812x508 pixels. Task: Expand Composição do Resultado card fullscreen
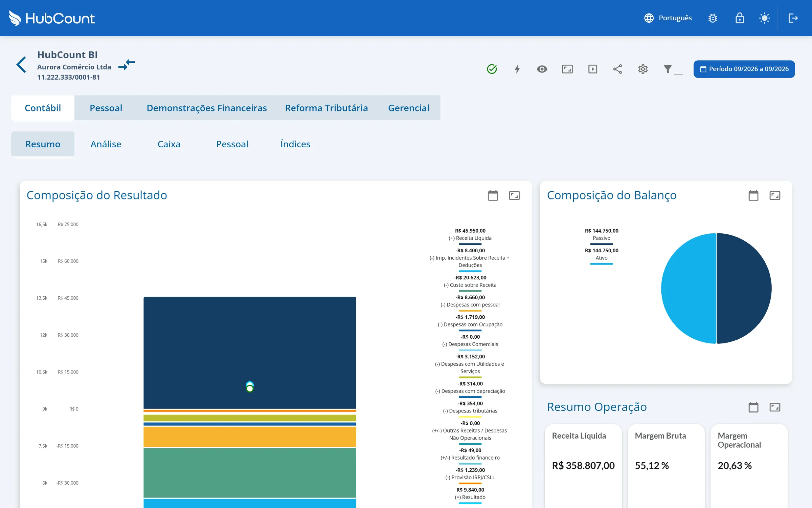[514, 195]
